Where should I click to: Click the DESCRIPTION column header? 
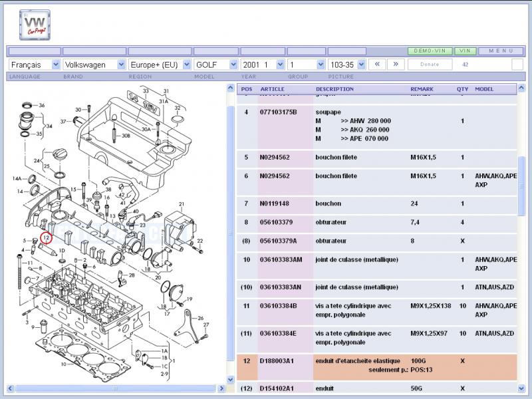[335, 89]
